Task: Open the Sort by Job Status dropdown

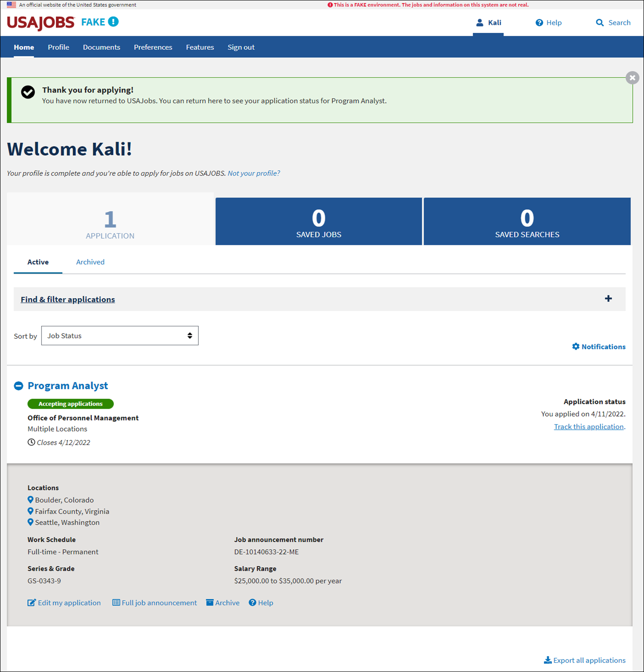Action: (x=120, y=336)
